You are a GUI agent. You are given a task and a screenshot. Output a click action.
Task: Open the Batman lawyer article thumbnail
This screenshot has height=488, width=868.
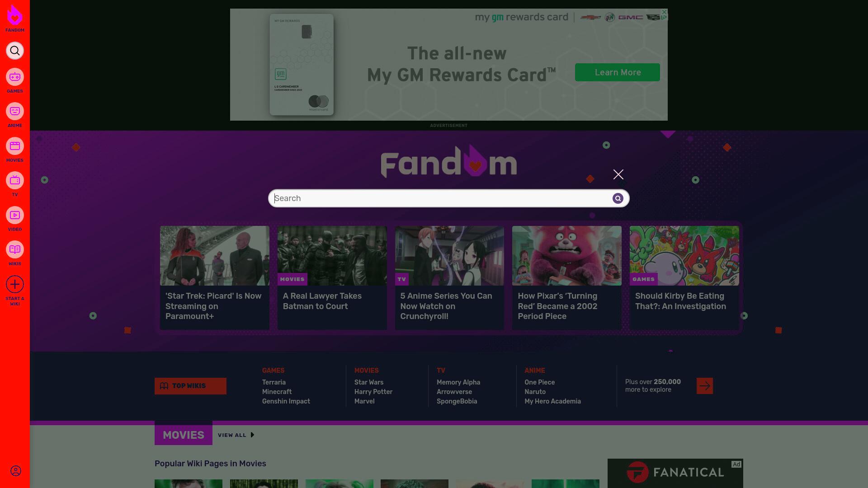[x=332, y=256]
